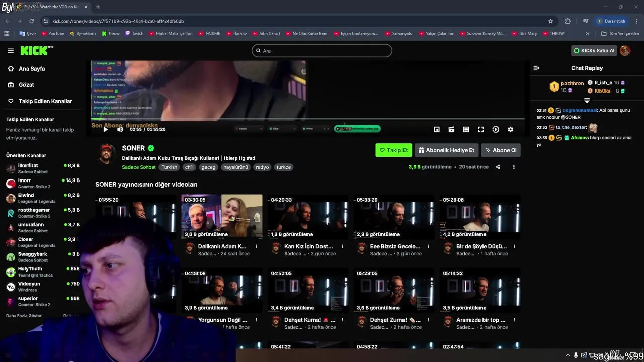Click Daha Fazla Göster
This screenshot has height=362, width=644.
[24, 316]
